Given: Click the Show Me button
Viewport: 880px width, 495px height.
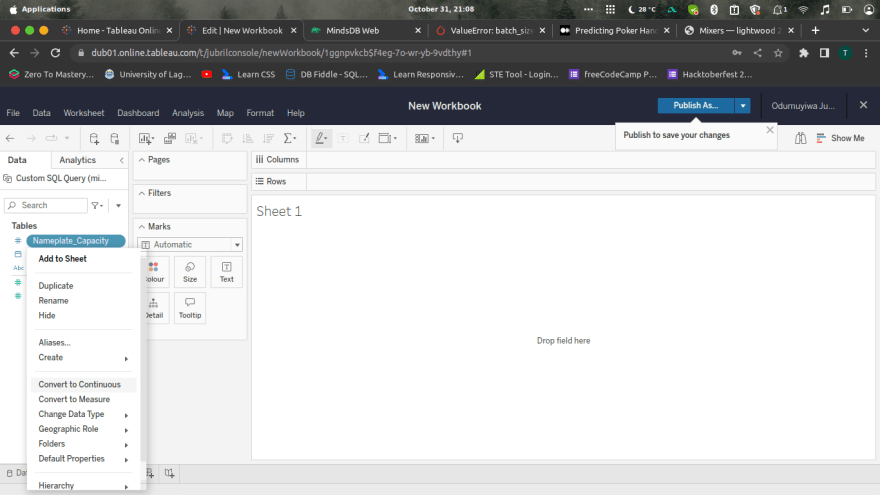Looking at the screenshot, I should click(840, 138).
